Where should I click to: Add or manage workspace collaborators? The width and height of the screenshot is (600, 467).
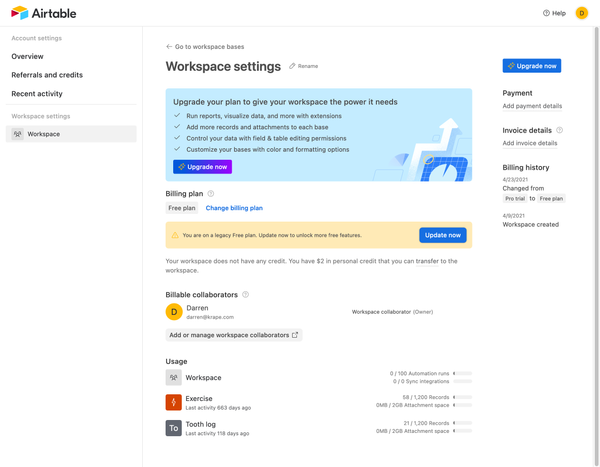[x=234, y=335]
